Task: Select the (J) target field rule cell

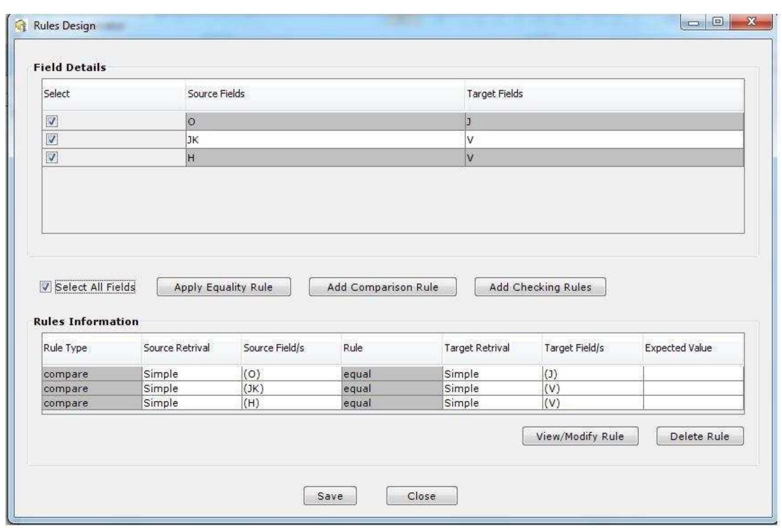Action: click(593, 374)
